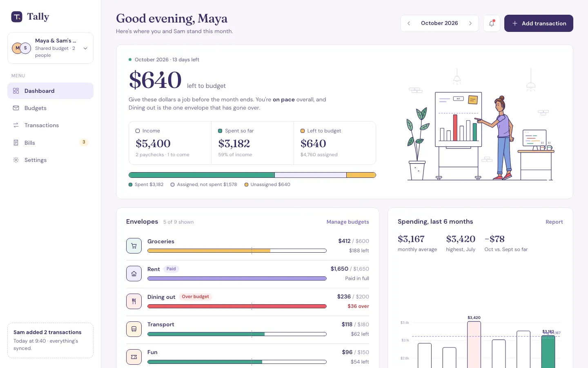This screenshot has width=588, height=368.
Task: Click the Settings gear icon
Action: (x=16, y=160)
